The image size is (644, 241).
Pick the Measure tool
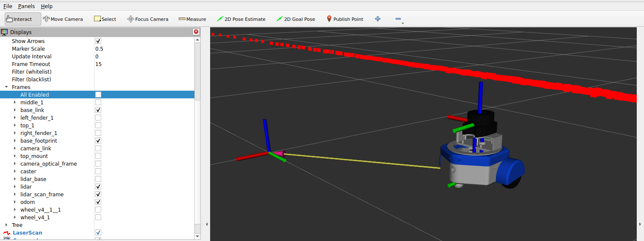click(x=192, y=19)
